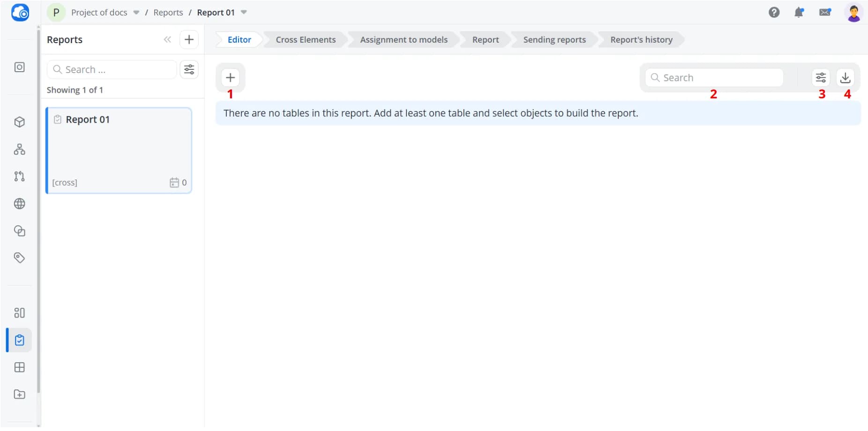Select the active reports clipboard icon
868x431 pixels.
(19, 340)
